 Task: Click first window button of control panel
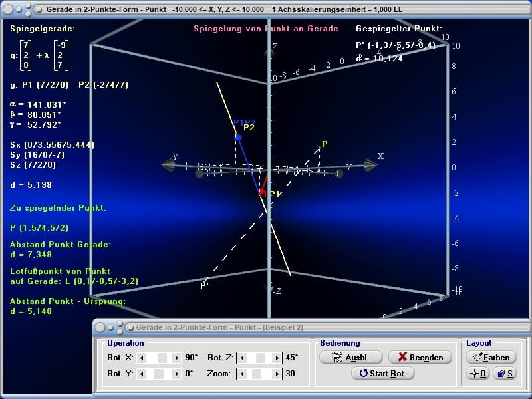100,327
